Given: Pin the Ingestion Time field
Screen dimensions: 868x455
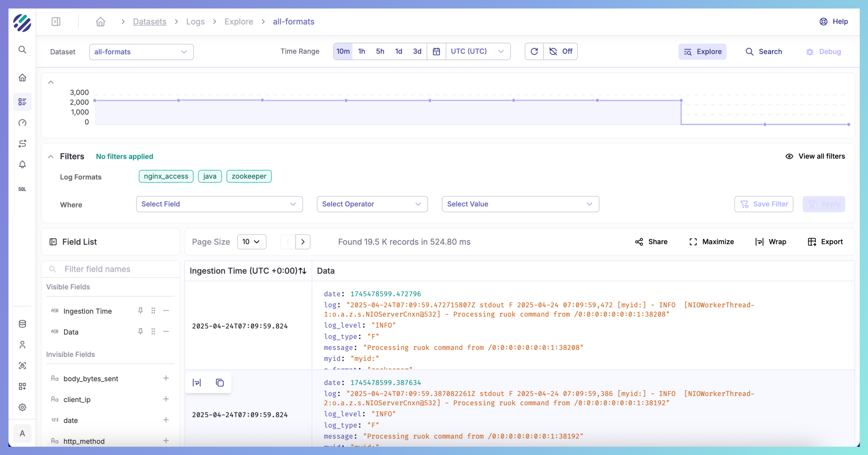Looking at the screenshot, I should click(x=140, y=311).
